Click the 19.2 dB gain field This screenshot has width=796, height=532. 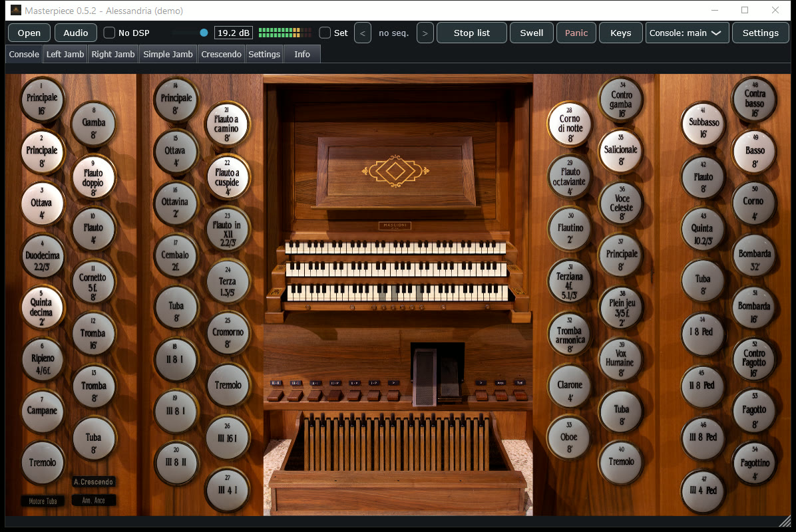click(x=234, y=33)
